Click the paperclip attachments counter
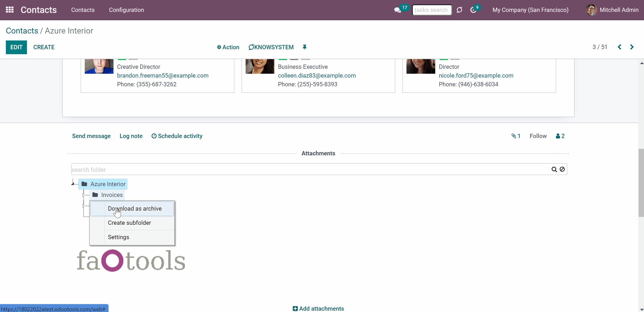The image size is (644, 312). 516,136
